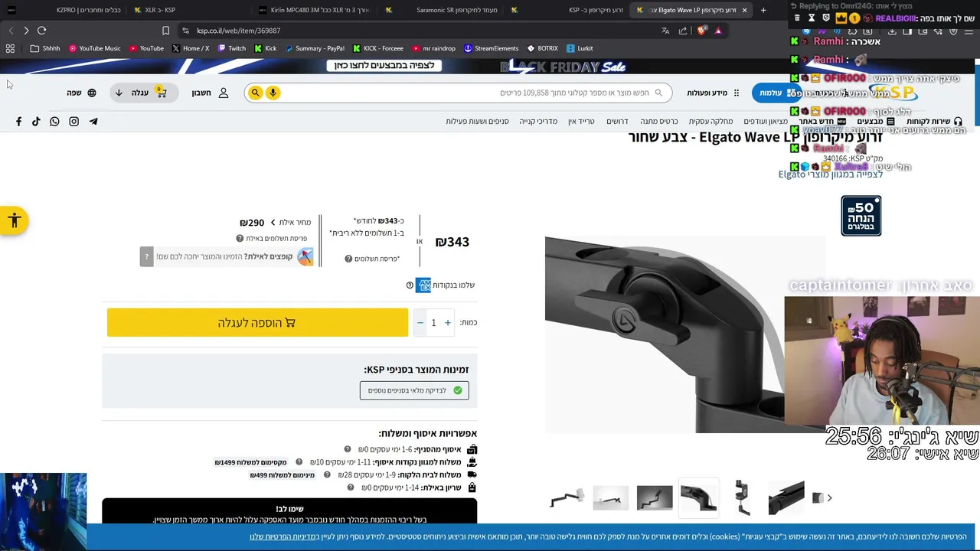Open the Summary - PayPal bookmark
Screen dimensions: 980x551
point(315,48)
